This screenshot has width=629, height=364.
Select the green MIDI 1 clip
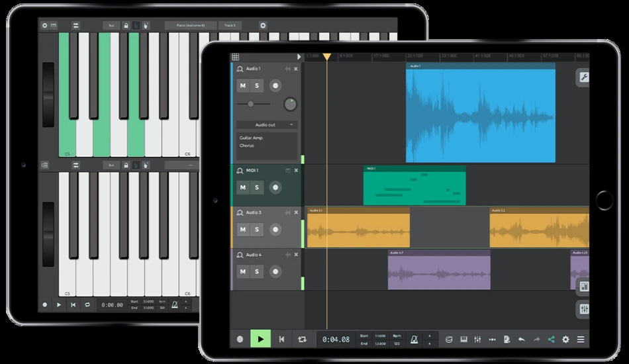[x=414, y=185]
